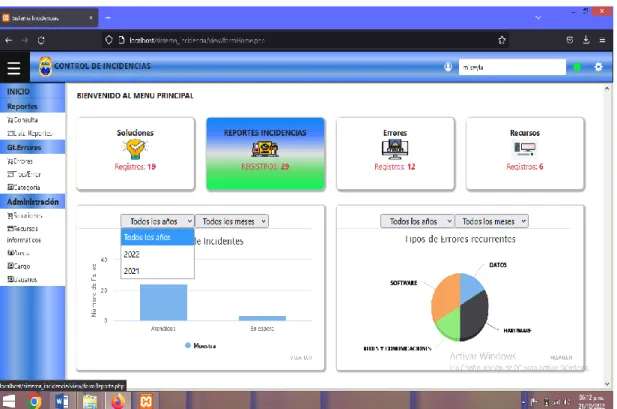
Task: Choose the Todos los años option in the list
Action: tap(157, 237)
